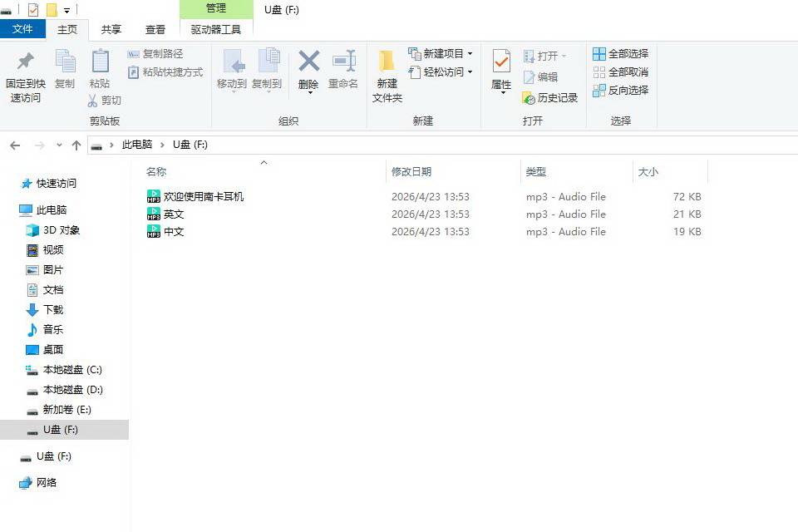The width and height of the screenshot is (798, 532).
Task: Click the 72 KB size cell
Action: (x=687, y=196)
